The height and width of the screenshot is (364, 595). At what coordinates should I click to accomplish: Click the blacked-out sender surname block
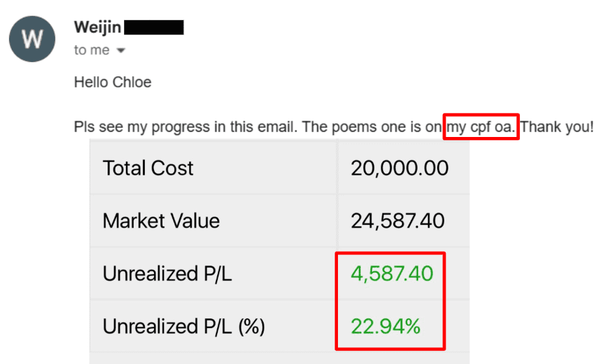coord(153,27)
